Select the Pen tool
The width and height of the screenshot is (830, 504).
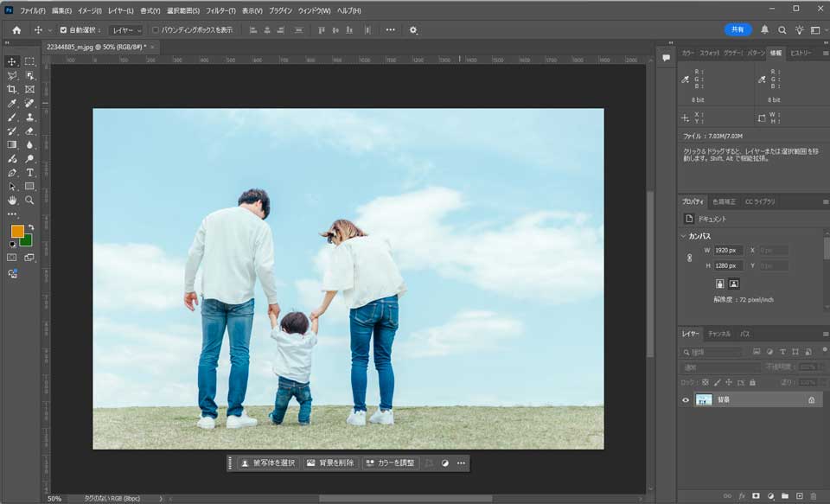[x=12, y=173]
